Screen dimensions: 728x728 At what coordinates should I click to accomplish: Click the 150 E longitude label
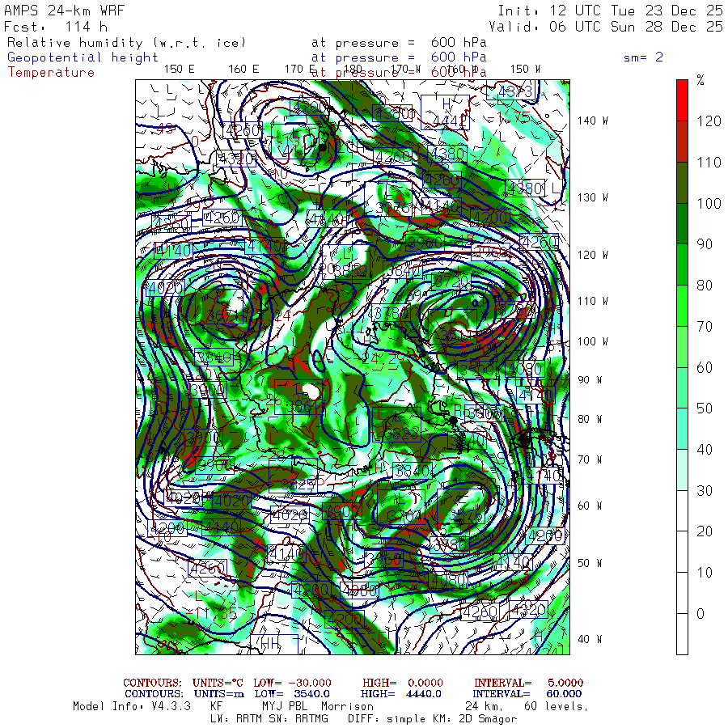[179, 69]
